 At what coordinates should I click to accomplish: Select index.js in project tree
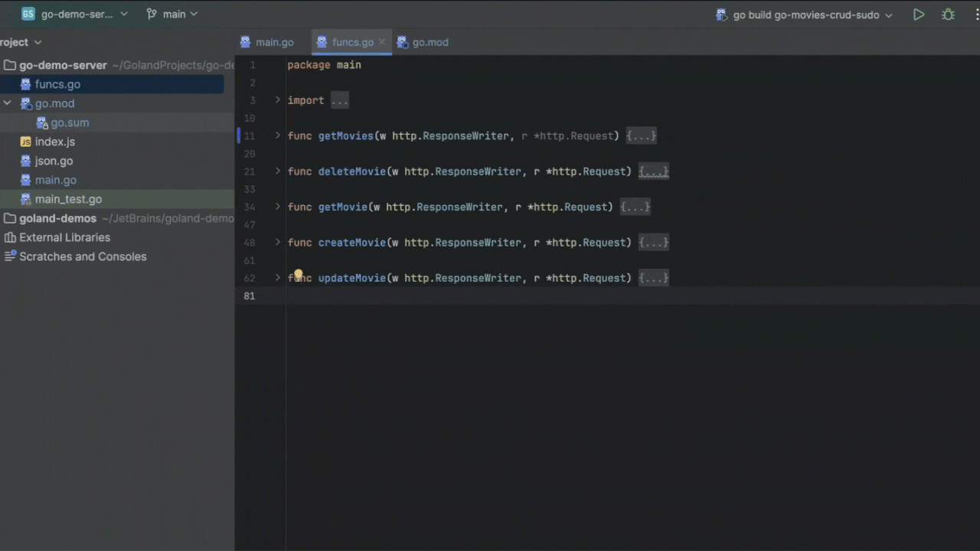click(54, 142)
